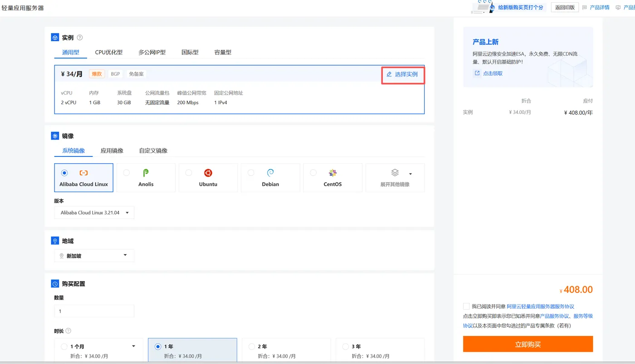Click the 选择实例 link

click(406, 74)
